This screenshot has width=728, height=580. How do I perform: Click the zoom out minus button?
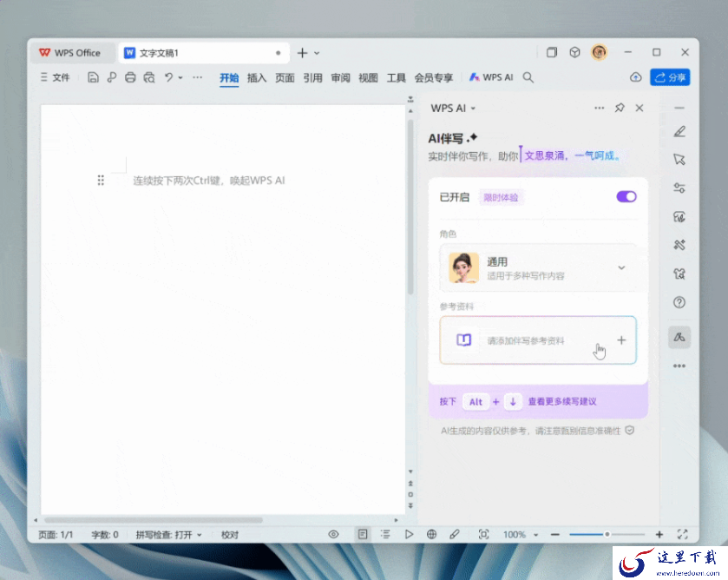click(x=554, y=535)
